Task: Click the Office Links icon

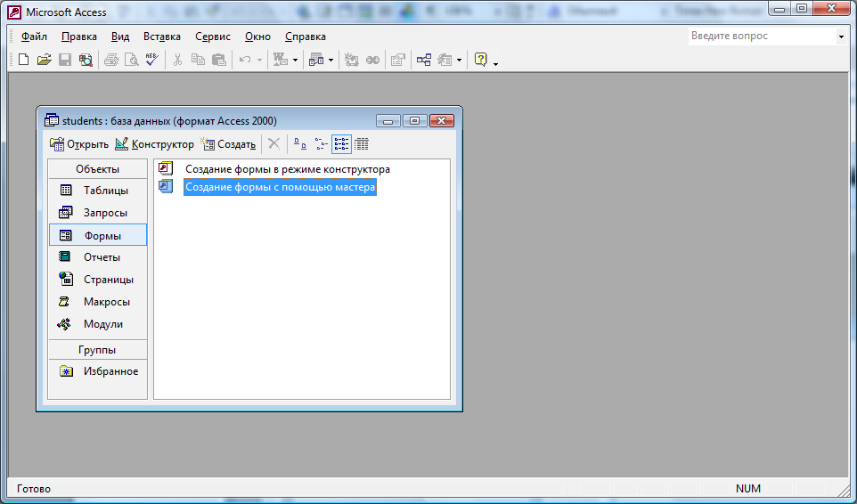Action: (x=281, y=60)
